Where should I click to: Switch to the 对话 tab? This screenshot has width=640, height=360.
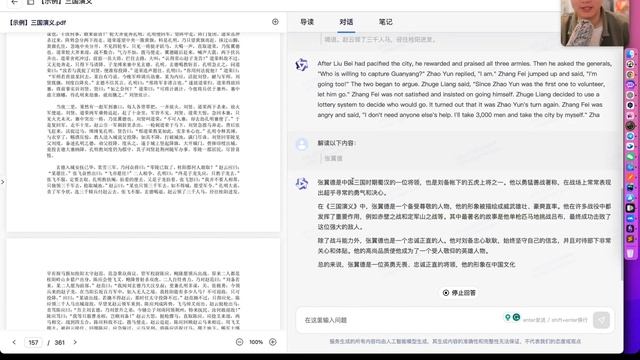(346, 22)
